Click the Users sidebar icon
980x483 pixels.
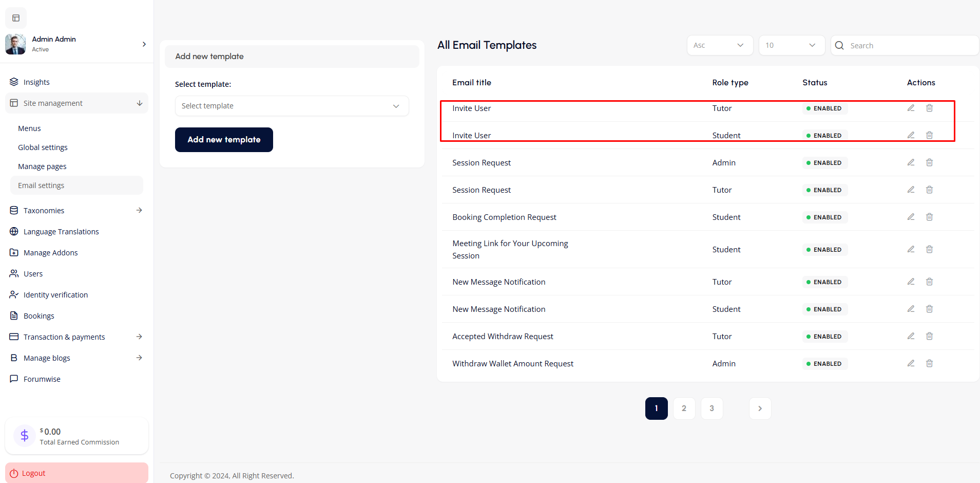point(14,273)
